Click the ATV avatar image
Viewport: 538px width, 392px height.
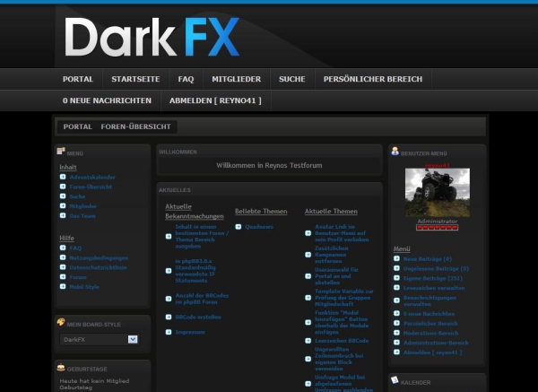pos(437,191)
